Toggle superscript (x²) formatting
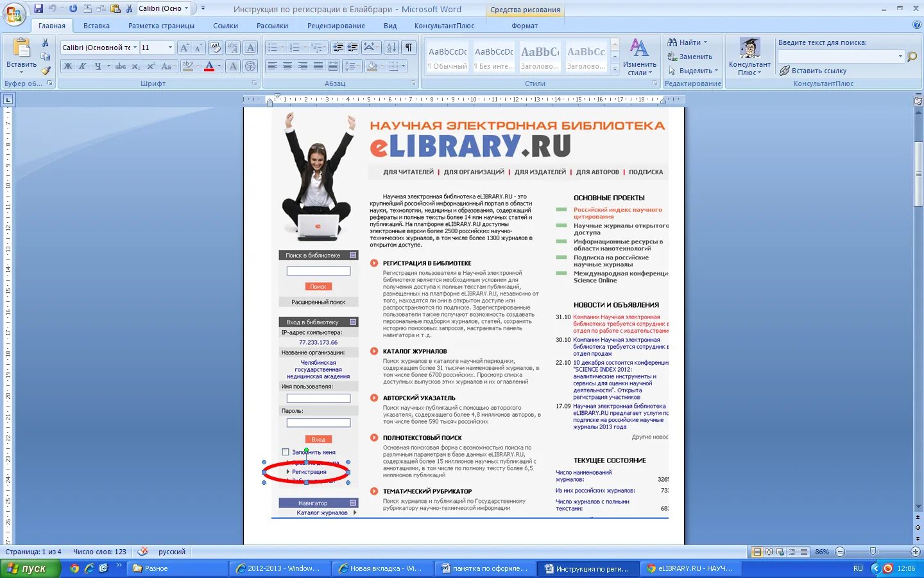924x578 pixels. (x=151, y=66)
